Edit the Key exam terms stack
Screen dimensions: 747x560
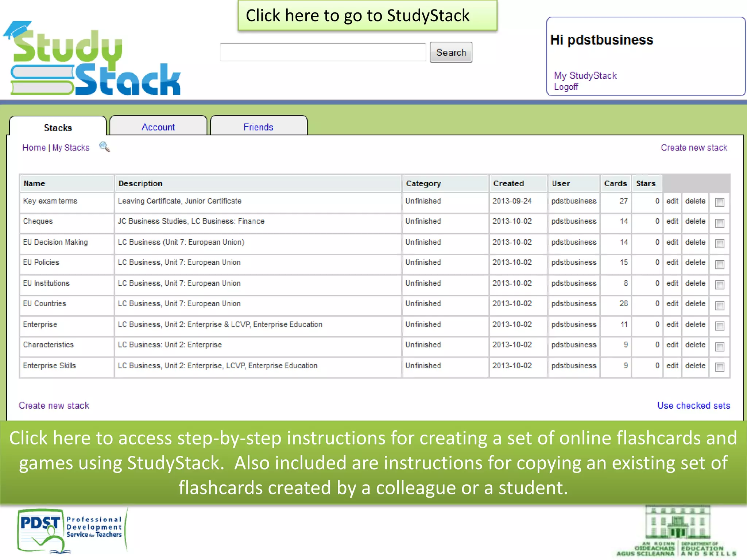[x=672, y=201]
